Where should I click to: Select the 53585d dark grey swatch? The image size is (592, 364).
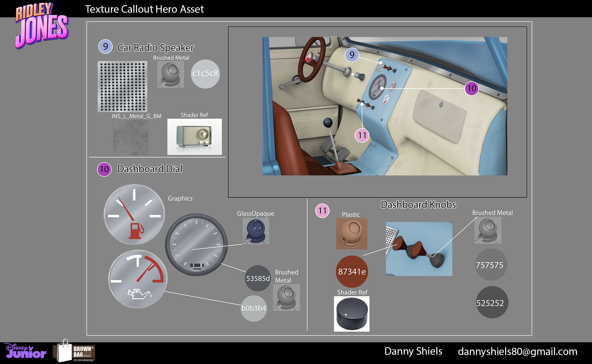(258, 278)
